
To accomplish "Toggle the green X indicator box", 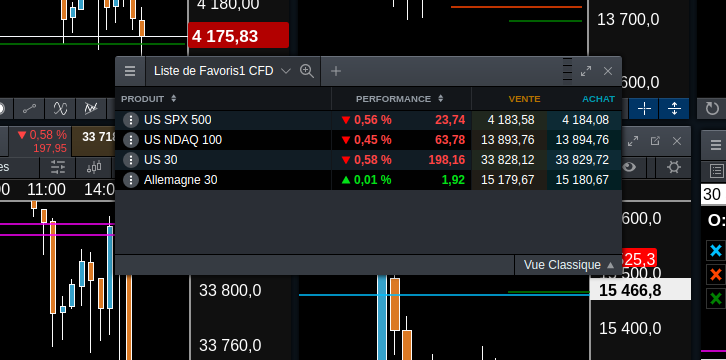I will pyautogui.click(x=716, y=298).
